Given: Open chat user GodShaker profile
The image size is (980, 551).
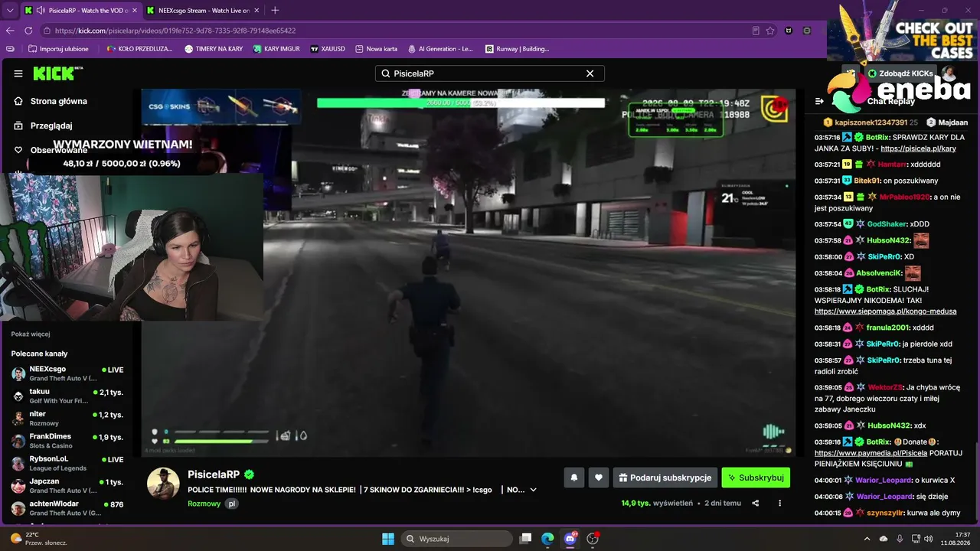Looking at the screenshot, I should click(887, 224).
